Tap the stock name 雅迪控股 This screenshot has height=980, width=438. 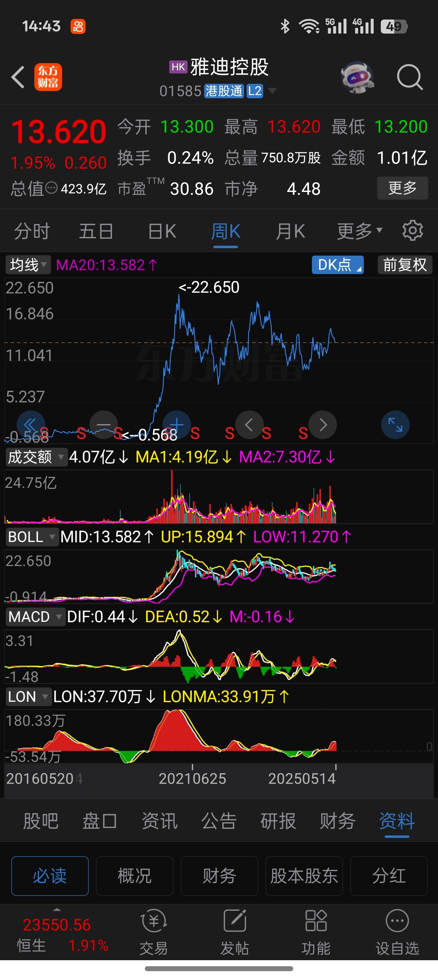[229, 67]
